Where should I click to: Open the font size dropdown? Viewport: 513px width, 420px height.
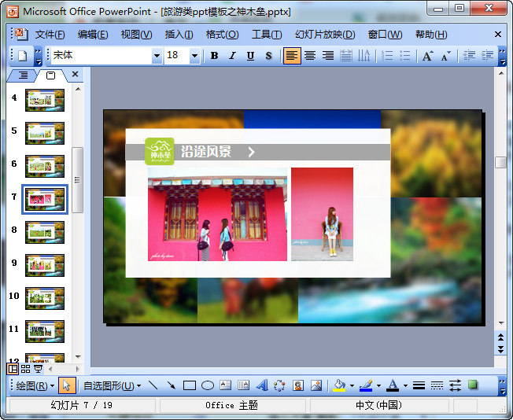coord(194,56)
